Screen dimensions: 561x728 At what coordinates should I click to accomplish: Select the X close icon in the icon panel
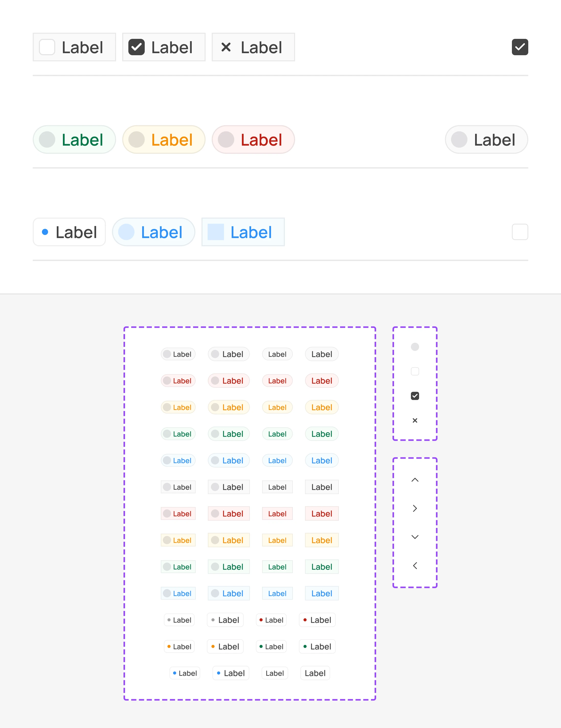(x=414, y=420)
